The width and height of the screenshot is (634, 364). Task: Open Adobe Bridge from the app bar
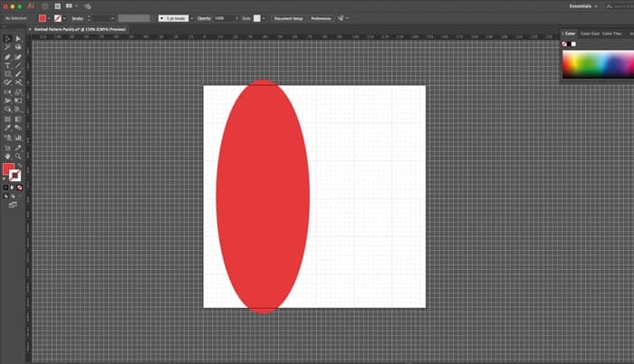pos(45,6)
